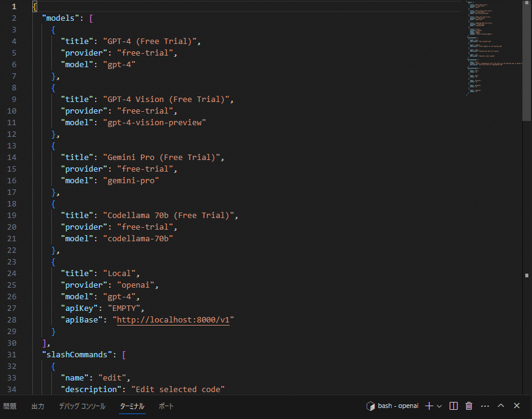532x419 pixels.
Task: Show the デバッグ コンソール tab
Action: coord(82,406)
